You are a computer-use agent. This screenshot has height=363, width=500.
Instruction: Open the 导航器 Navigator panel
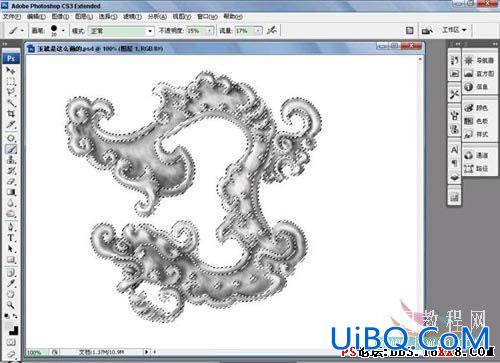pyautogui.click(x=480, y=60)
